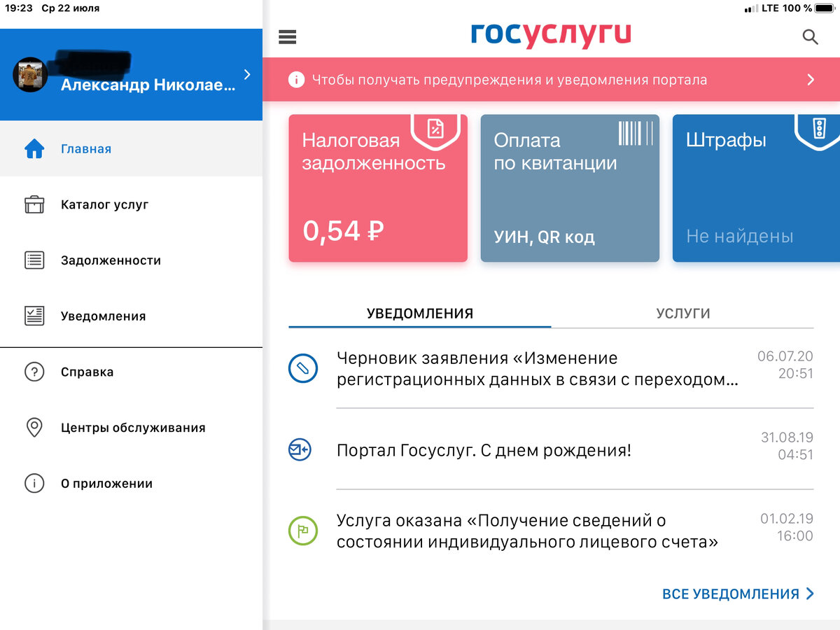Click the 0,54 ₽ tax debt amount

344,231
